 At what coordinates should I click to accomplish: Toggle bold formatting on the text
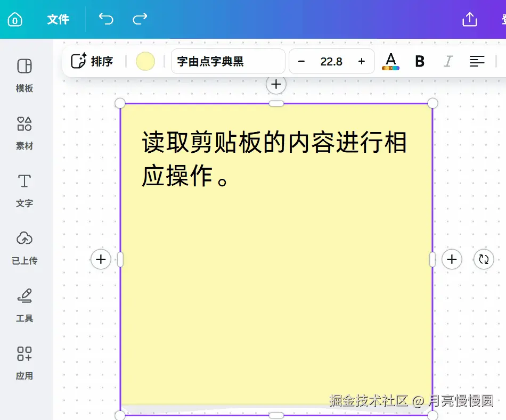pyautogui.click(x=420, y=61)
